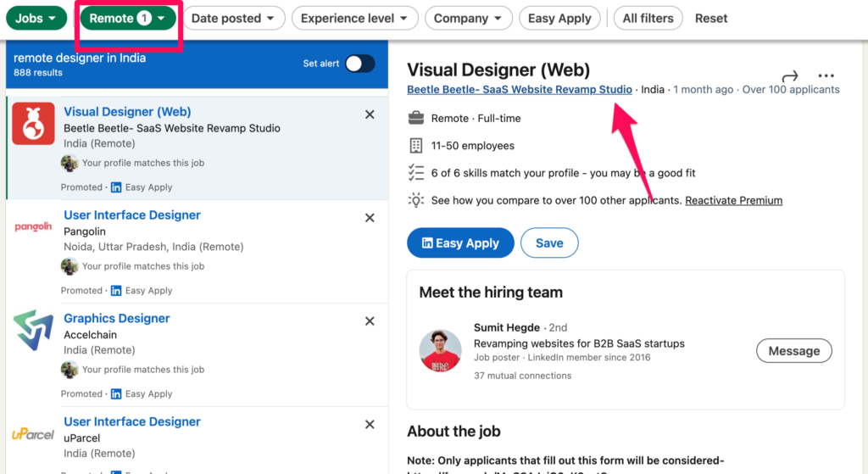The height and width of the screenshot is (474, 868).
Task: Dismiss the Pangolin User Interface Designer listing
Action: coord(370,218)
